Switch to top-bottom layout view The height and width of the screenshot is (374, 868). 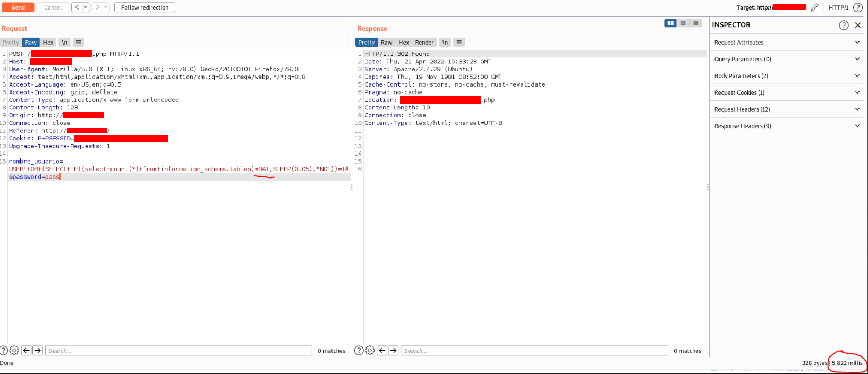pyautogui.click(x=683, y=23)
